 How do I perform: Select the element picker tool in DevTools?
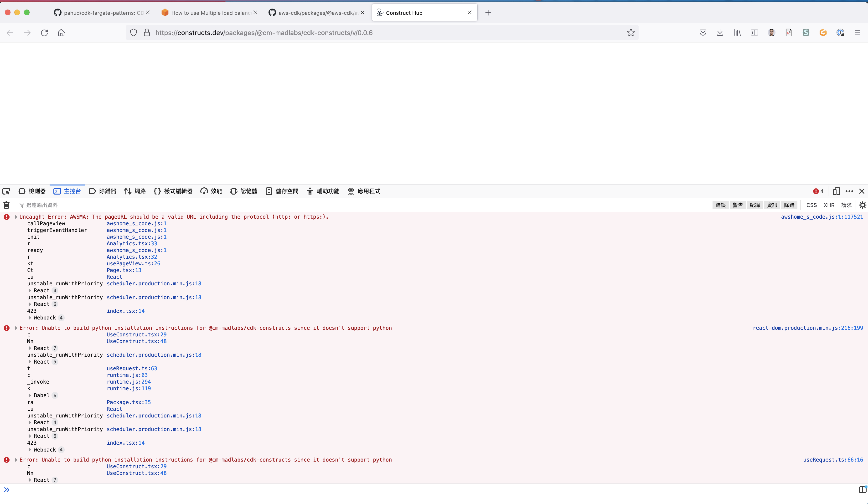(6, 191)
